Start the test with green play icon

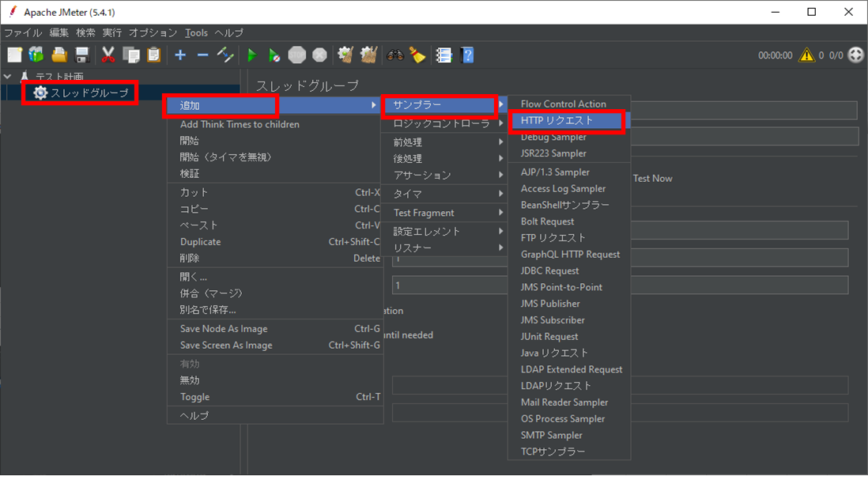[252, 55]
